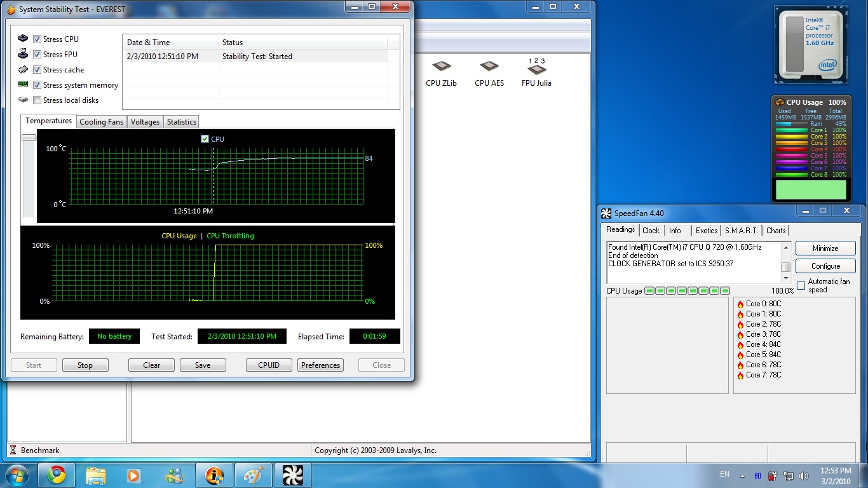Image resolution: width=868 pixels, height=488 pixels.
Task: Open SpeedFan Charts tab
Action: (x=776, y=230)
